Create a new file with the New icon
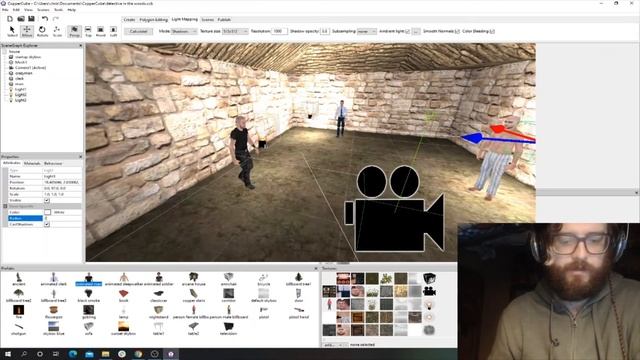Screen dimensions: 640x360 coord(10,19)
